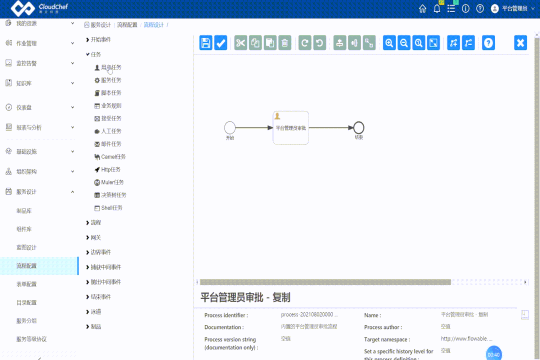Click the scissors cut icon

point(240,43)
